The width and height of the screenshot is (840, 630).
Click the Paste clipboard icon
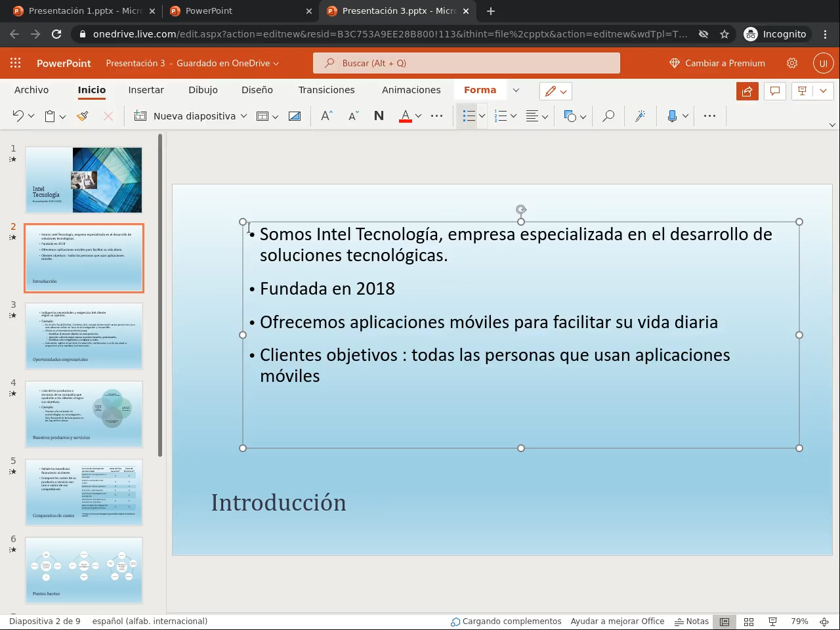pos(50,116)
